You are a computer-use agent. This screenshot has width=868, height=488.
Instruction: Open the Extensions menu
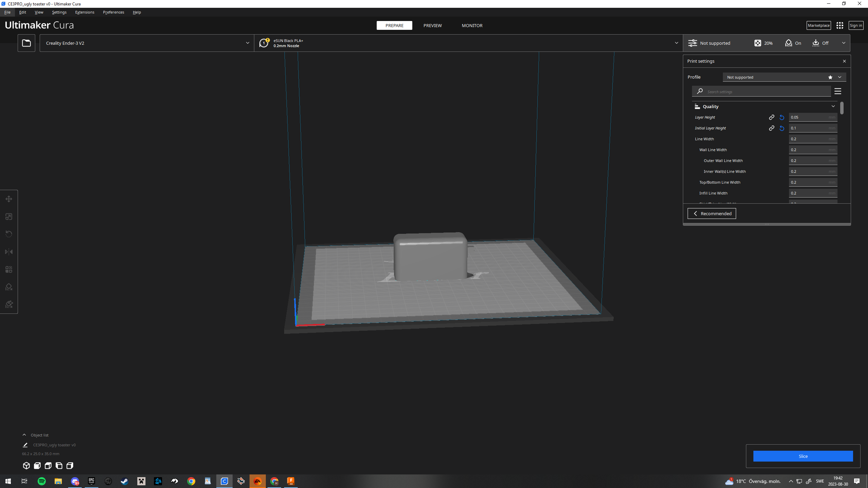85,12
